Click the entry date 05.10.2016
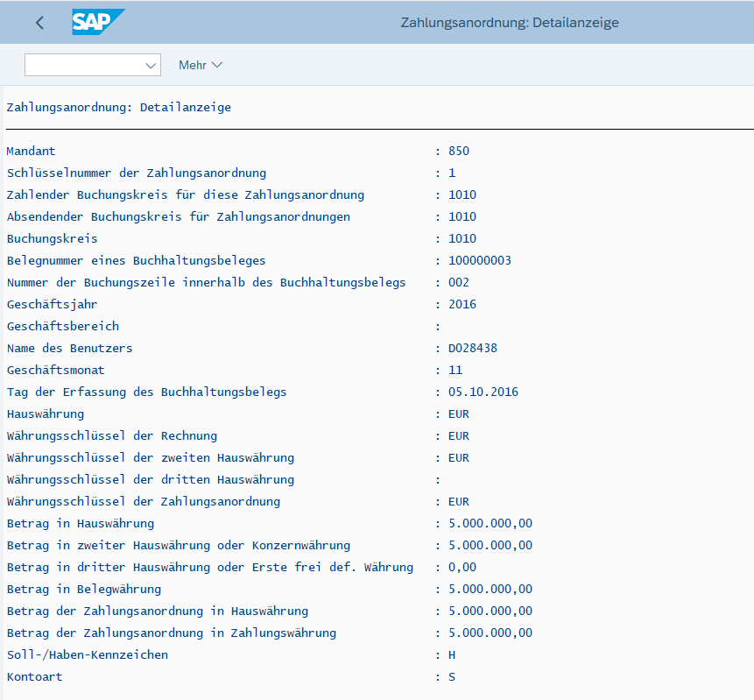The image size is (754, 700). (x=483, y=392)
